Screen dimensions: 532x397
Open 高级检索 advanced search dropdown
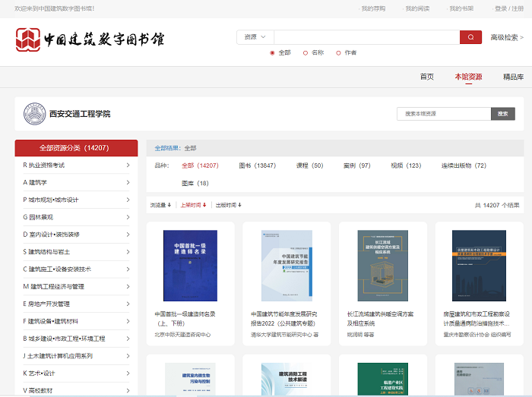pos(507,37)
